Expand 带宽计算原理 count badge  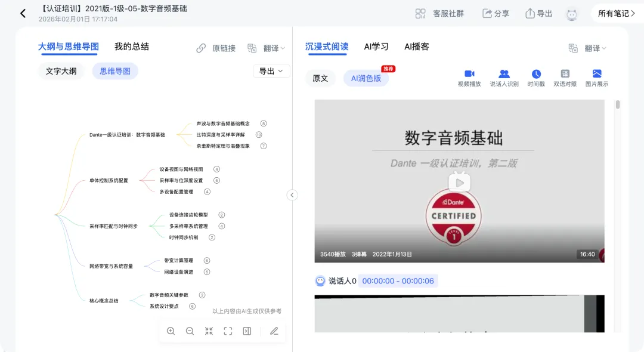coord(207,260)
